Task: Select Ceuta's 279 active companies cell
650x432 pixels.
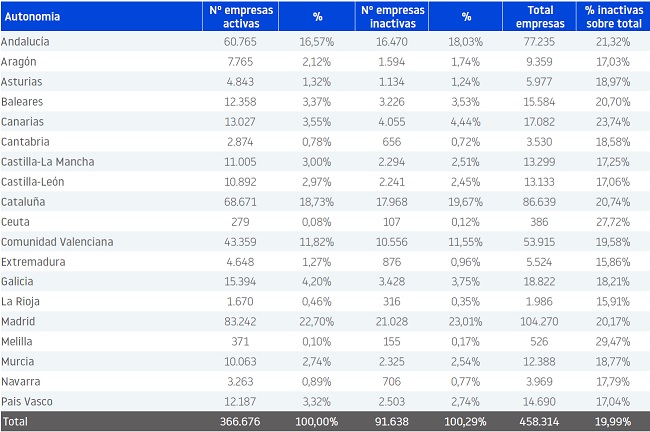Action: tap(240, 222)
